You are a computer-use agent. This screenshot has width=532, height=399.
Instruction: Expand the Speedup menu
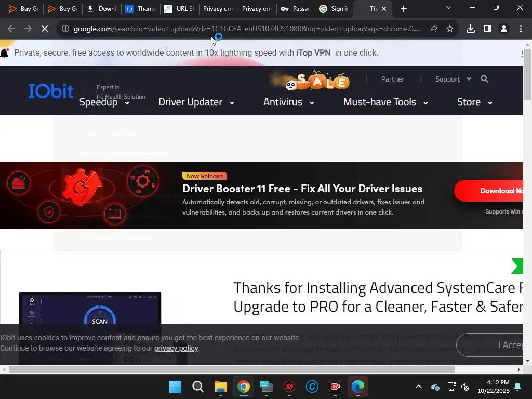104,102
